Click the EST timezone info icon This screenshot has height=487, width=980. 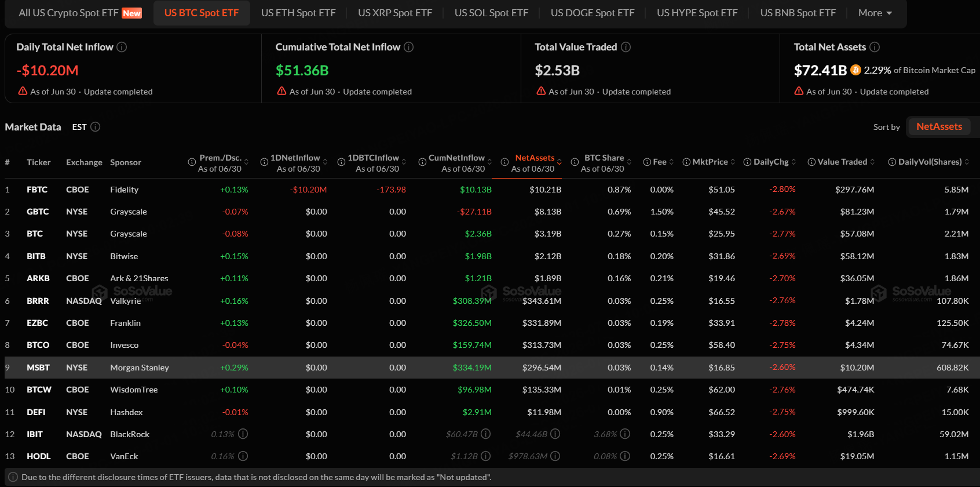[x=96, y=126]
